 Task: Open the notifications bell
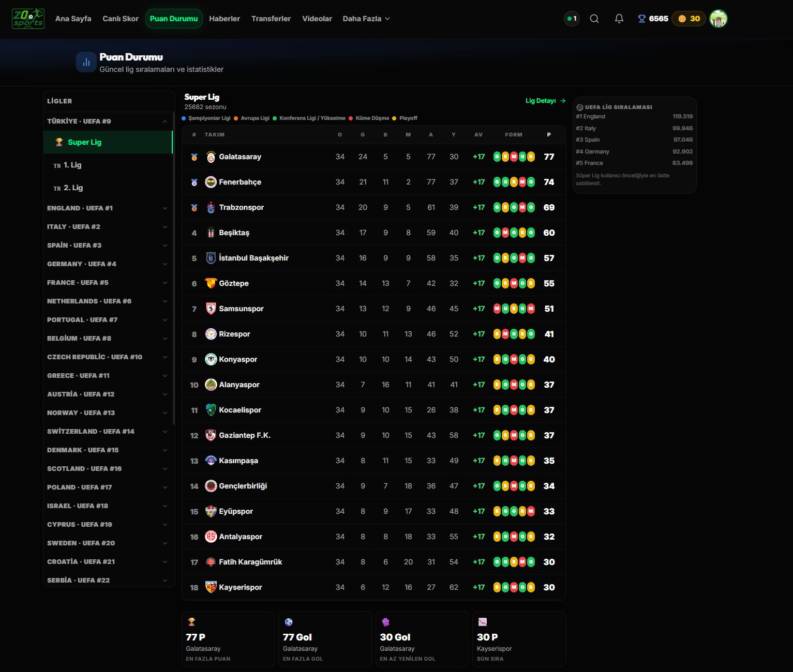(619, 19)
